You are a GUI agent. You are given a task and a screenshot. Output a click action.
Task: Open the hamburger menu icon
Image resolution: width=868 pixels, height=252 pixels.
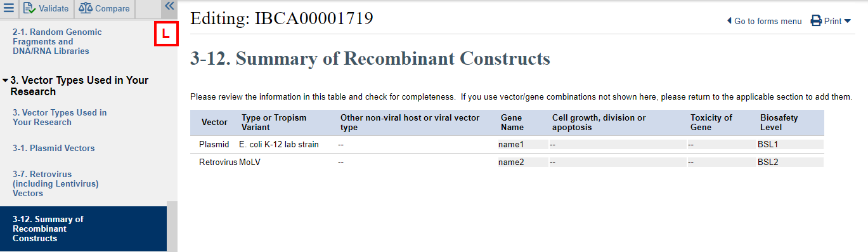[x=9, y=8]
